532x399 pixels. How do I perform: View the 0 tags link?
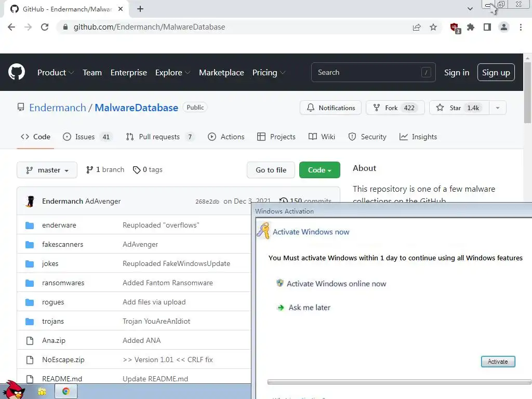(x=148, y=170)
